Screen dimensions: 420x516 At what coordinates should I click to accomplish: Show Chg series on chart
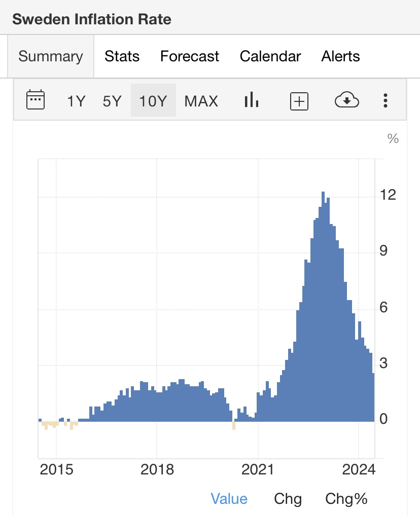coord(288,499)
